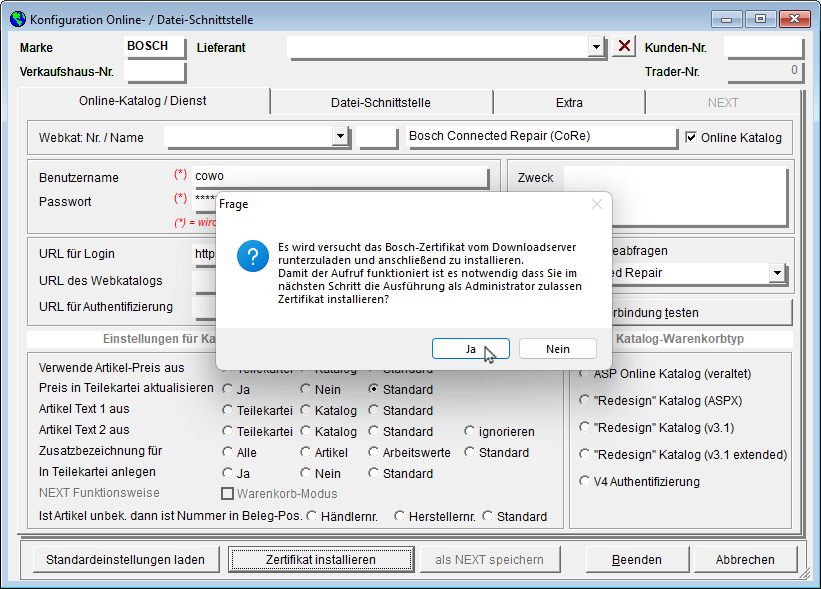Screen dimensions: 821x589
Task: Open the Extra tab
Action: [569, 103]
